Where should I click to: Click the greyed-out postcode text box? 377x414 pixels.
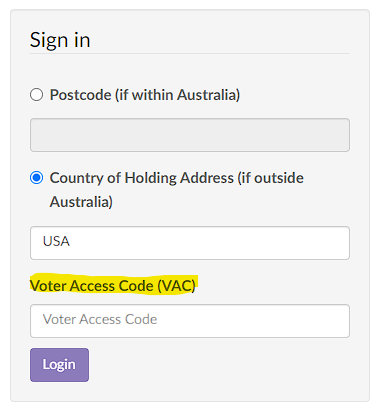click(190, 135)
